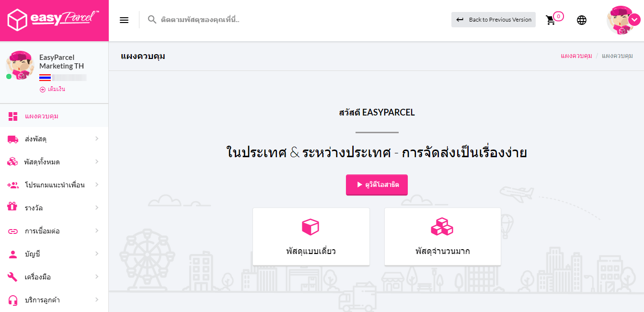Click the single box icon
Image resolution: width=644 pixels, height=312 pixels.
(310, 227)
